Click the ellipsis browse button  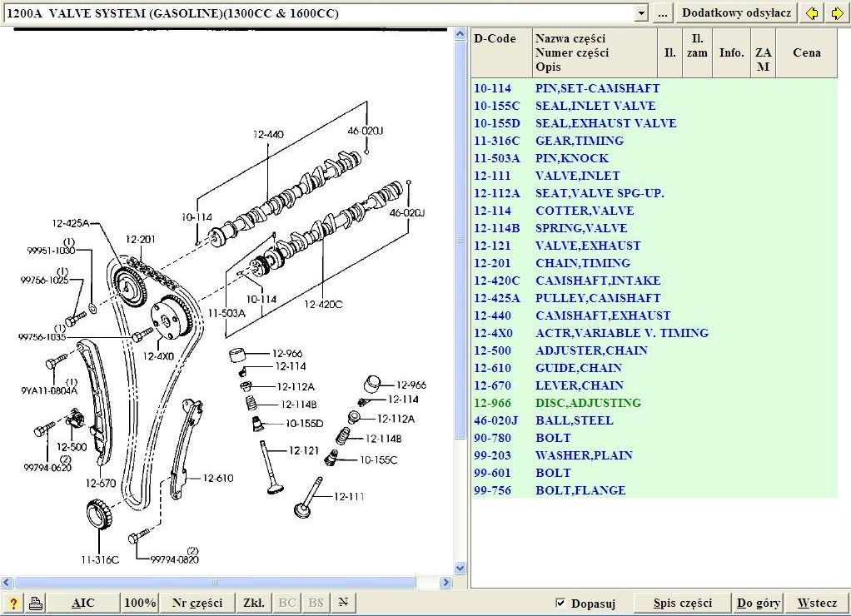point(662,13)
